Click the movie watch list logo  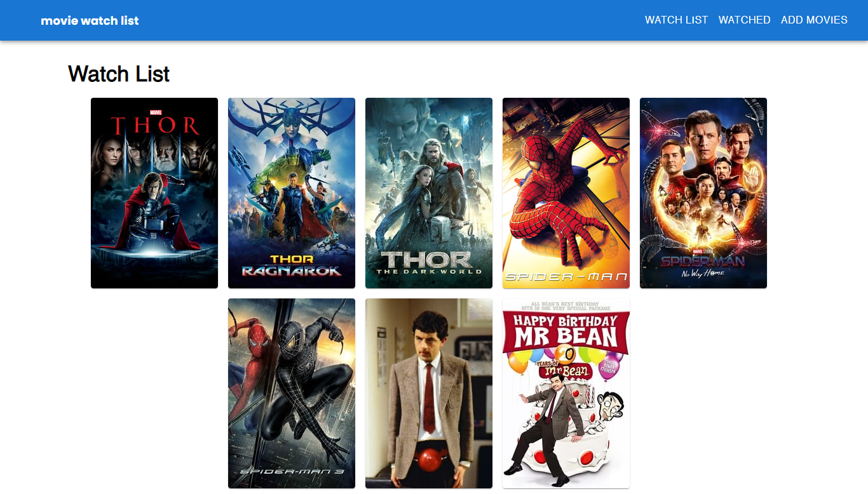[x=89, y=20]
